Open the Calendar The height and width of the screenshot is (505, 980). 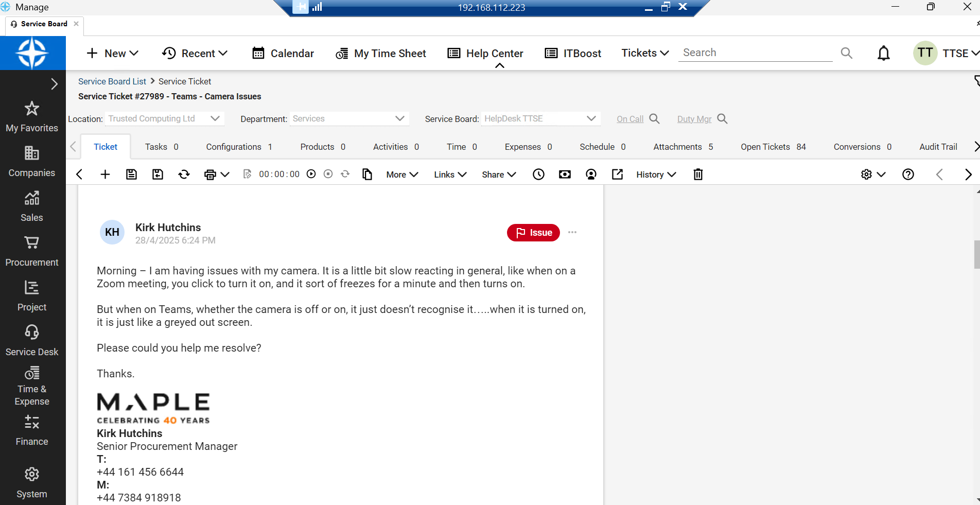coord(283,53)
